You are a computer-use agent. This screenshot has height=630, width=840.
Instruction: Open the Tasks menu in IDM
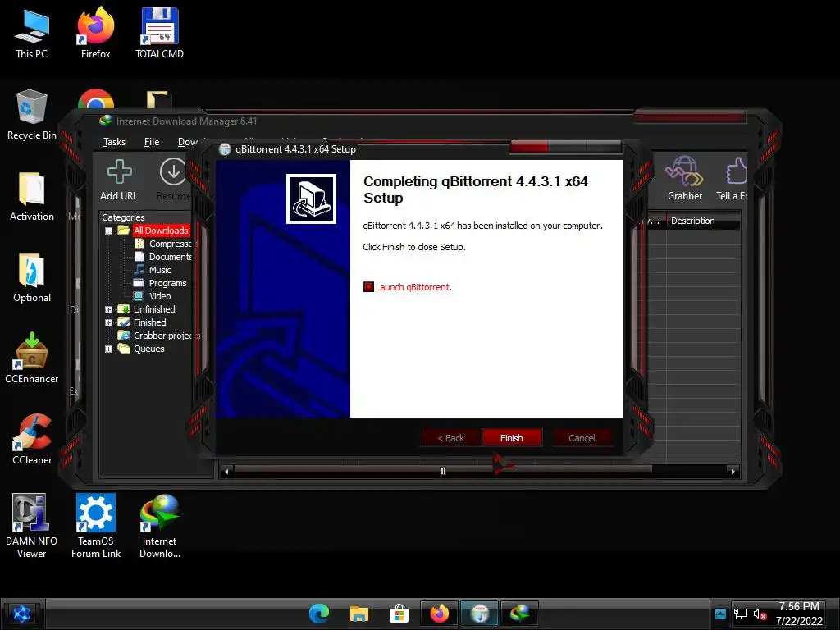pyautogui.click(x=114, y=142)
